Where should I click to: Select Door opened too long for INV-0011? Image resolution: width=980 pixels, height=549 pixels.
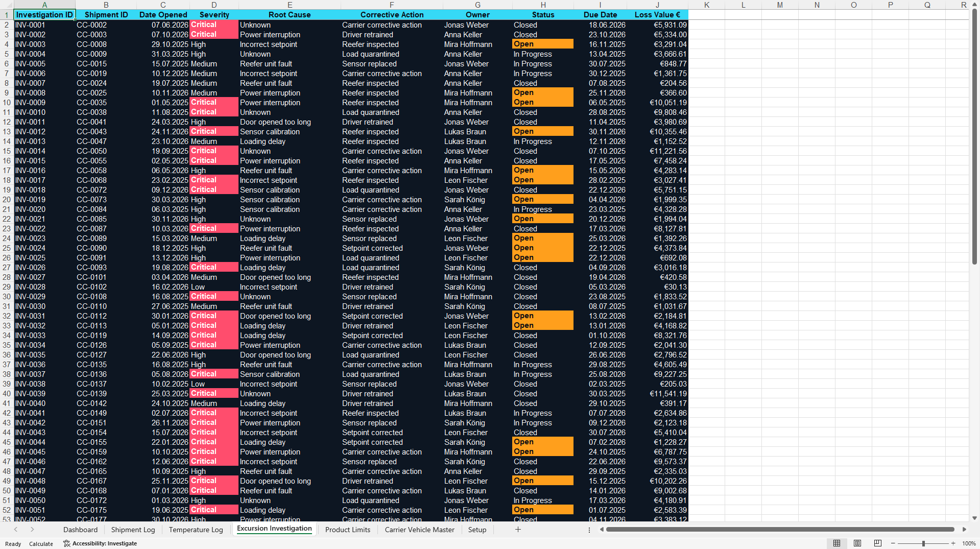pyautogui.click(x=290, y=122)
